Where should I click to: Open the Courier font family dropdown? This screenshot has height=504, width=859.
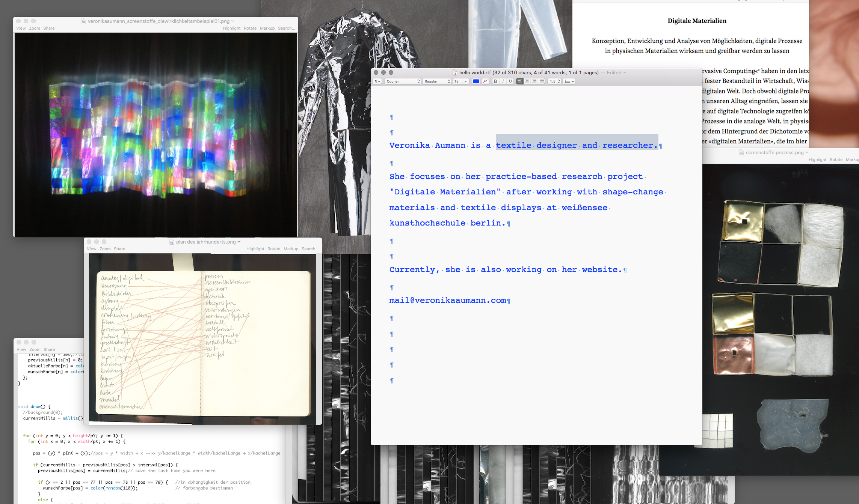pos(402,81)
